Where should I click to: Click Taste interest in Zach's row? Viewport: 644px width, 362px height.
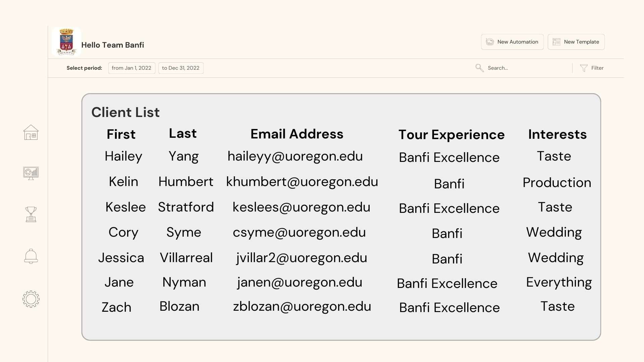[x=557, y=306]
